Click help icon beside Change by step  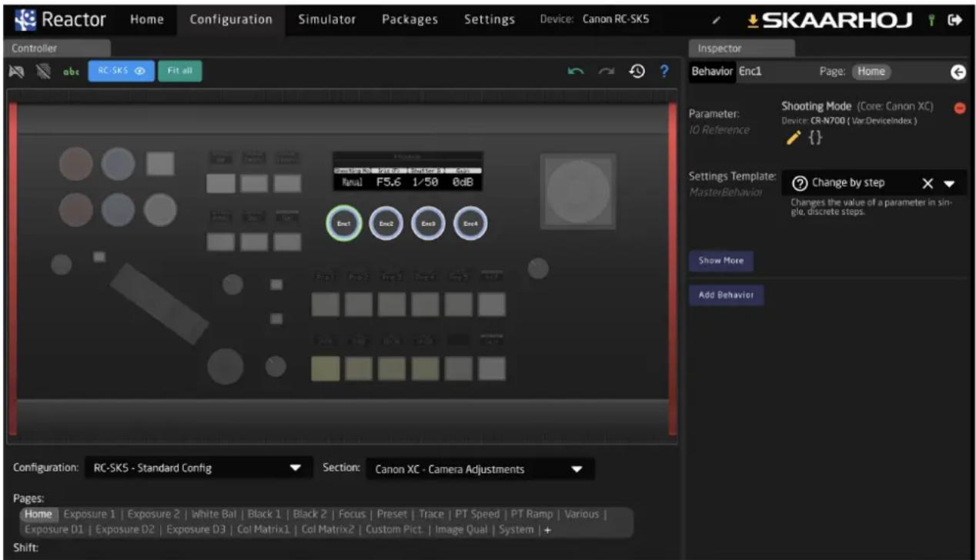[x=799, y=183]
